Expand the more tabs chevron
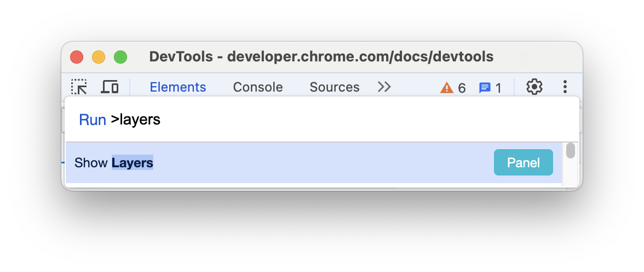The height and width of the screenshot is (272, 644). coord(384,87)
